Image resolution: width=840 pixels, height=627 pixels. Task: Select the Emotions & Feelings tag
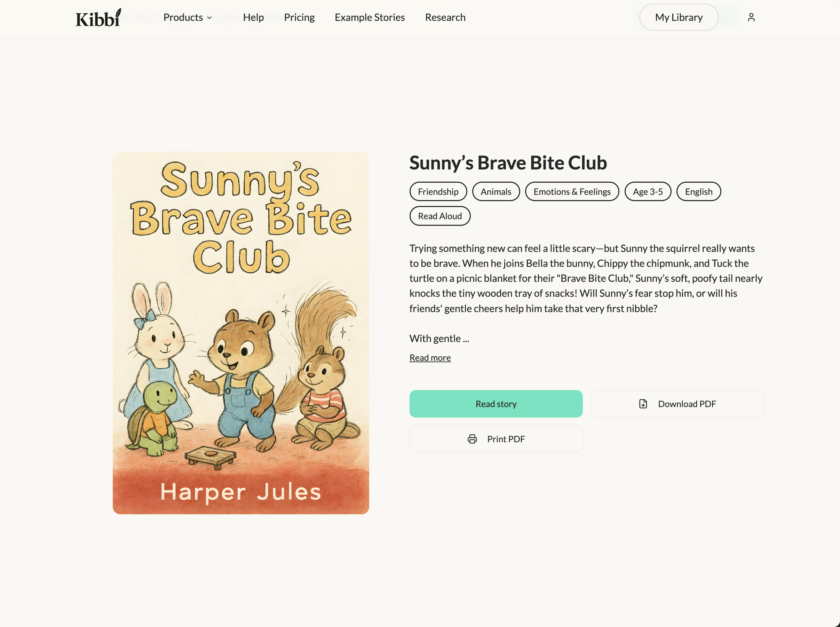(572, 192)
